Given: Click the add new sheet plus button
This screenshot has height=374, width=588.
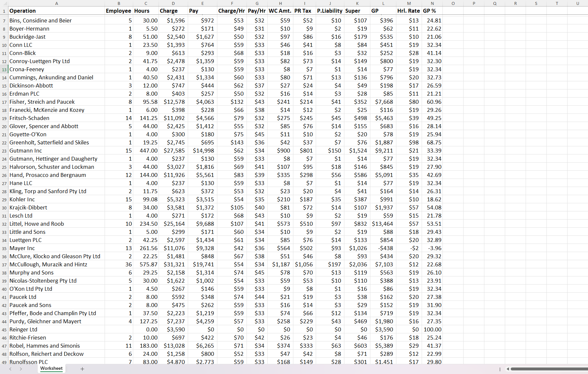Looking at the screenshot, I should click(x=82, y=369).
